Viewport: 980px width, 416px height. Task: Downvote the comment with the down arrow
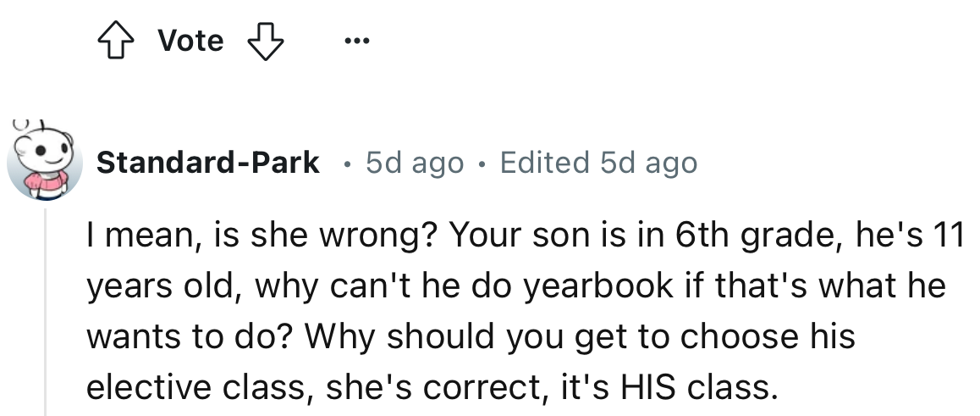[265, 41]
